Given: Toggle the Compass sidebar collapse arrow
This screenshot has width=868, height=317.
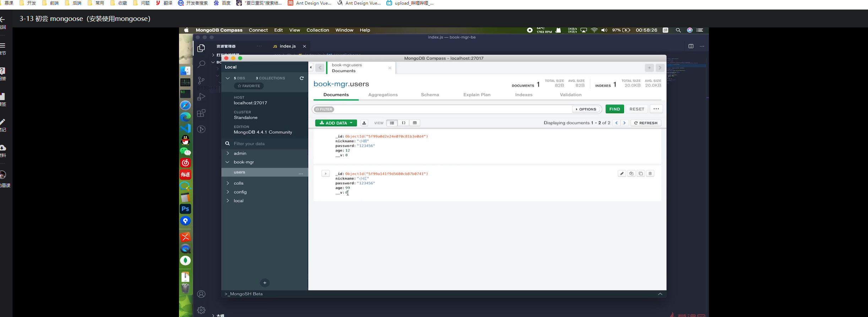Looking at the screenshot, I should pos(311,67).
